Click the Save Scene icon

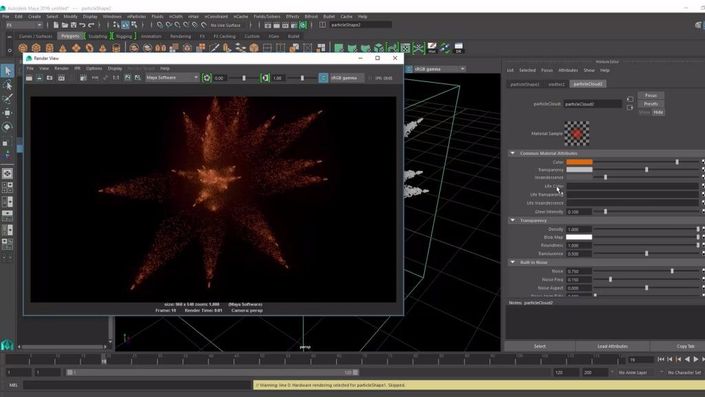(73, 25)
